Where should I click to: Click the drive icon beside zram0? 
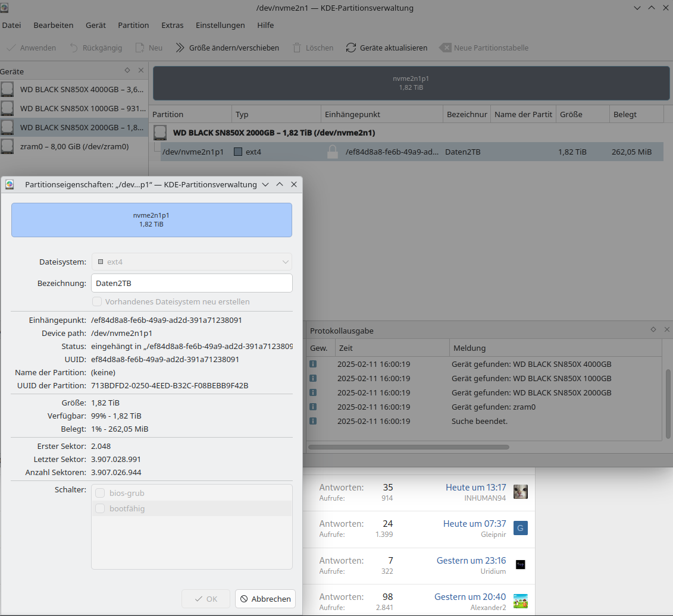[x=7, y=146]
